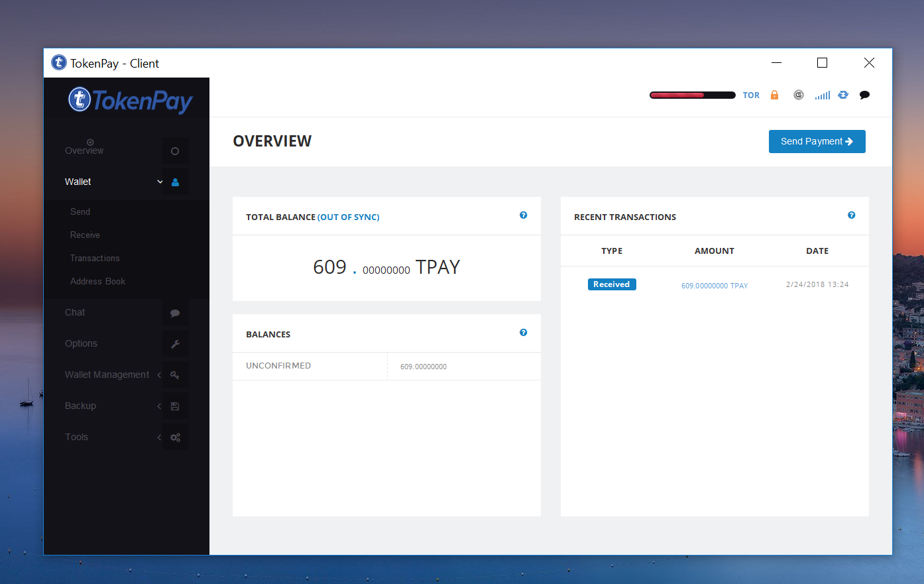
Task: Click the TokenPay logo in sidebar
Action: click(130, 100)
